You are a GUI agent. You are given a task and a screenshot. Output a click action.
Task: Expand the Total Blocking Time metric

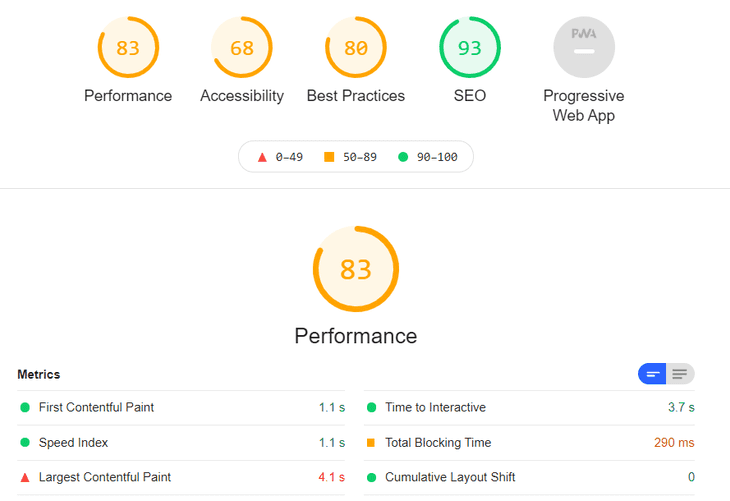[x=438, y=442]
